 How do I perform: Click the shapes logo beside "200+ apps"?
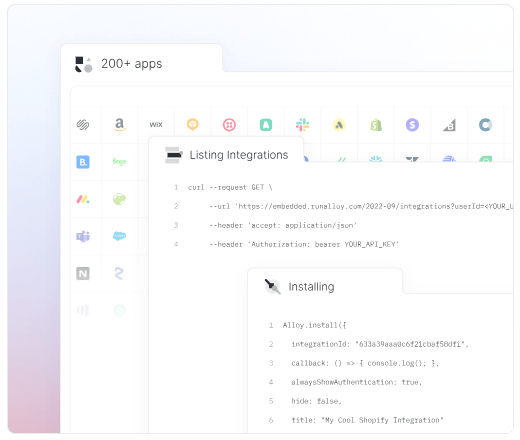click(x=83, y=64)
